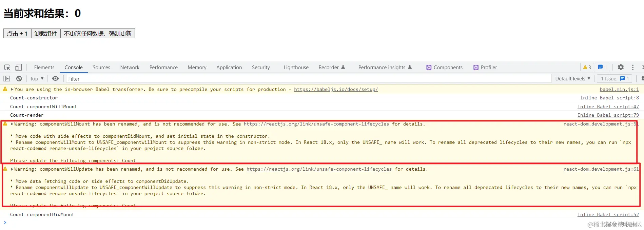
Task: Show the console sidebar panel icon
Action: [x=7, y=78]
